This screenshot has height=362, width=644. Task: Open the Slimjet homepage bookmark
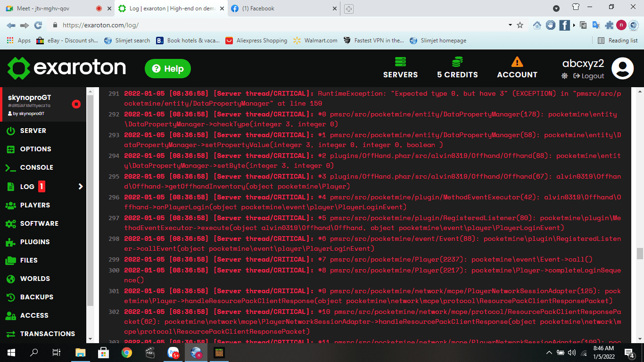[438, 41]
